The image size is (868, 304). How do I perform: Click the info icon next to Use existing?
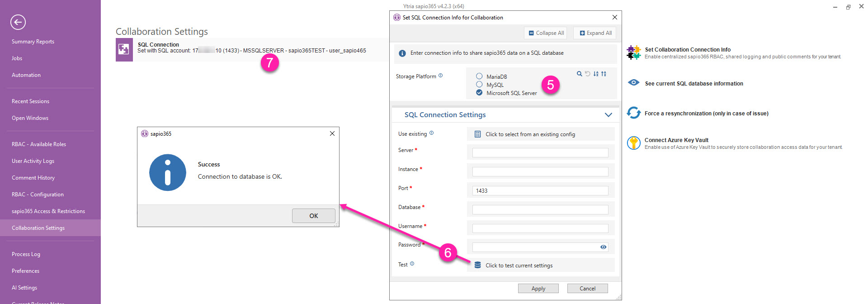pyautogui.click(x=431, y=133)
